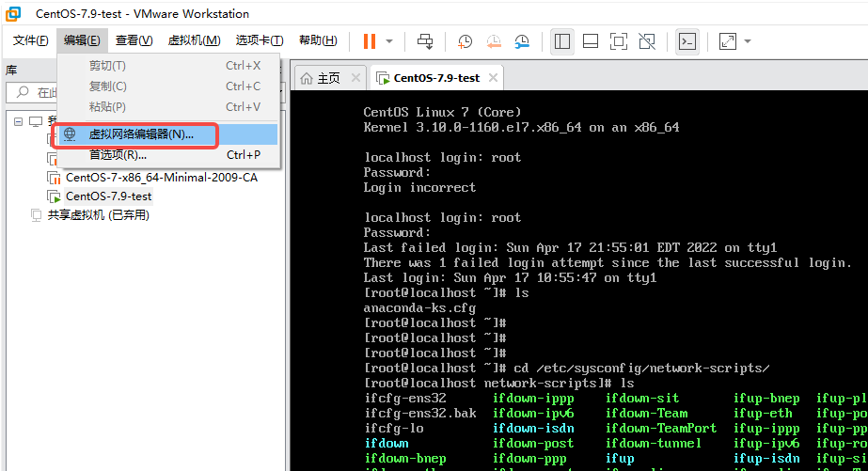Click 粘贴(P) in the edit menu
The image size is (868, 471).
[x=167, y=107]
